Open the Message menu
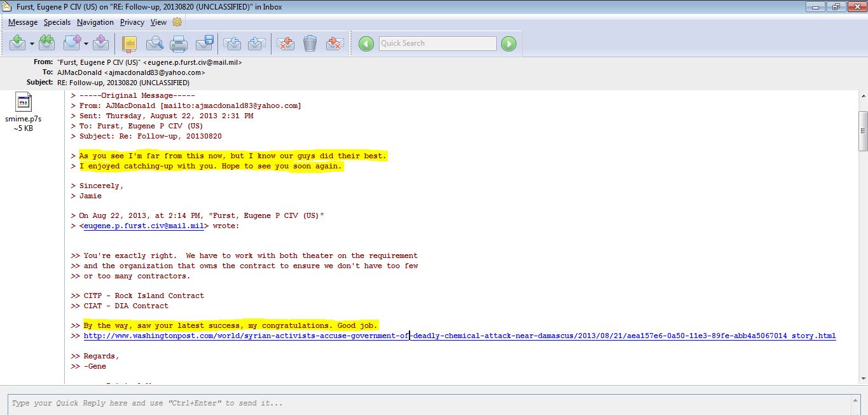The height and width of the screenshot is (415, 868). 23,22
